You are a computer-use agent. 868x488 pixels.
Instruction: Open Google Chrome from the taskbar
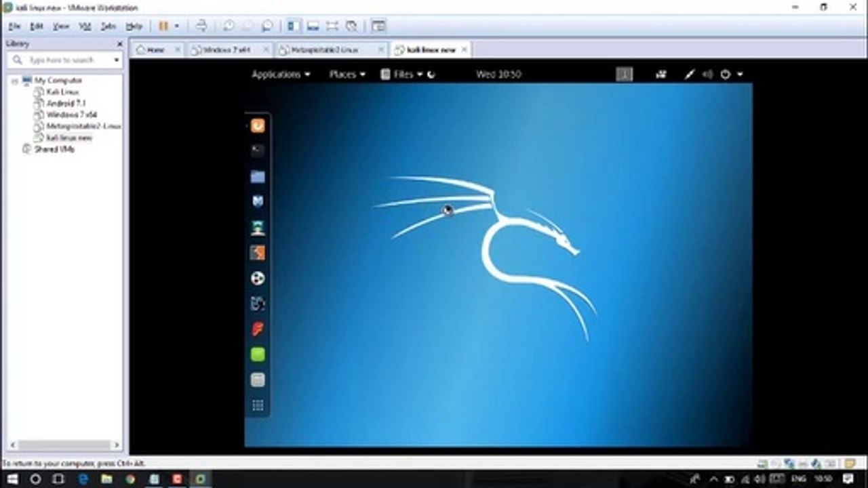pyautogui.click(x=130, y=479)
